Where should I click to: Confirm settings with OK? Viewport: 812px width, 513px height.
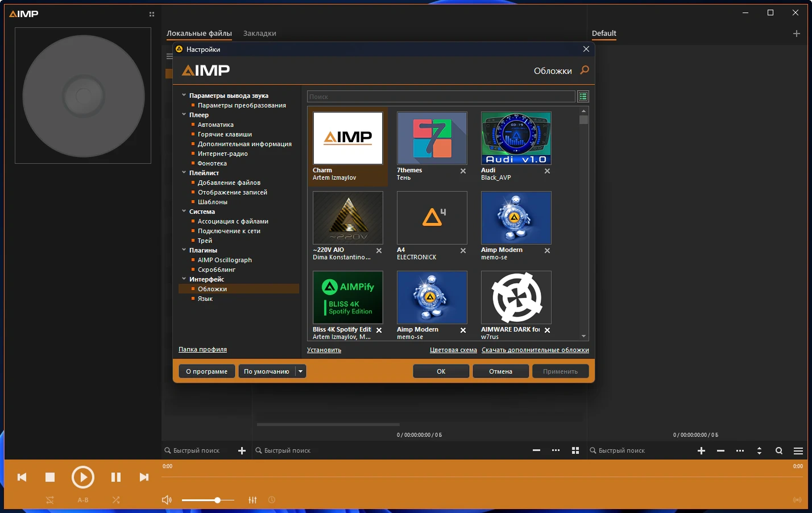(x=441, y=371)
